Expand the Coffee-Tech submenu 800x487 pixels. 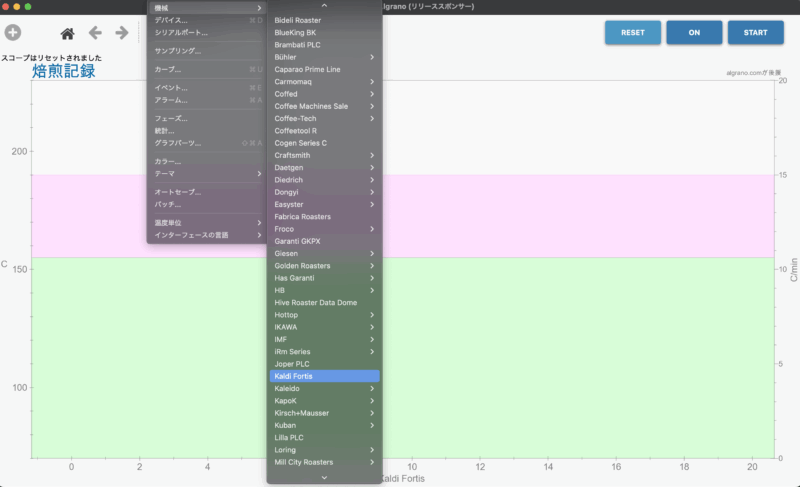324,118
